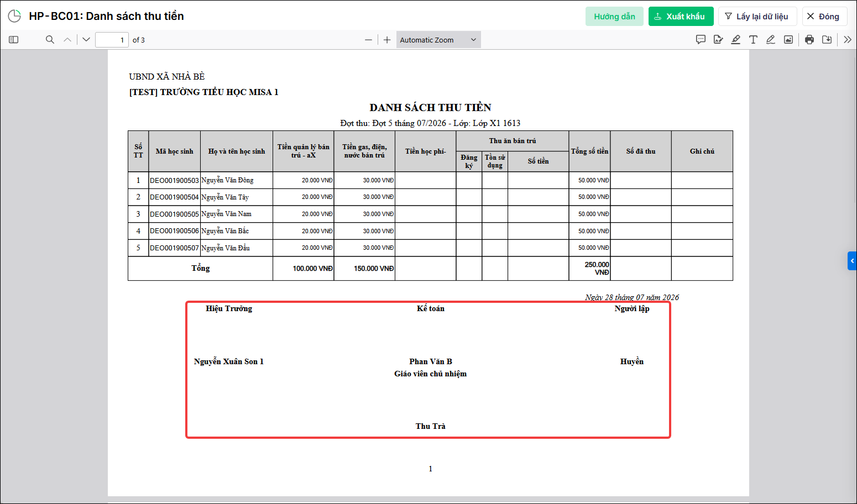Click the DANH SÁCH THU TIỀN title
The width and height of the screenshot is (857, 504).
click(430, 107)
